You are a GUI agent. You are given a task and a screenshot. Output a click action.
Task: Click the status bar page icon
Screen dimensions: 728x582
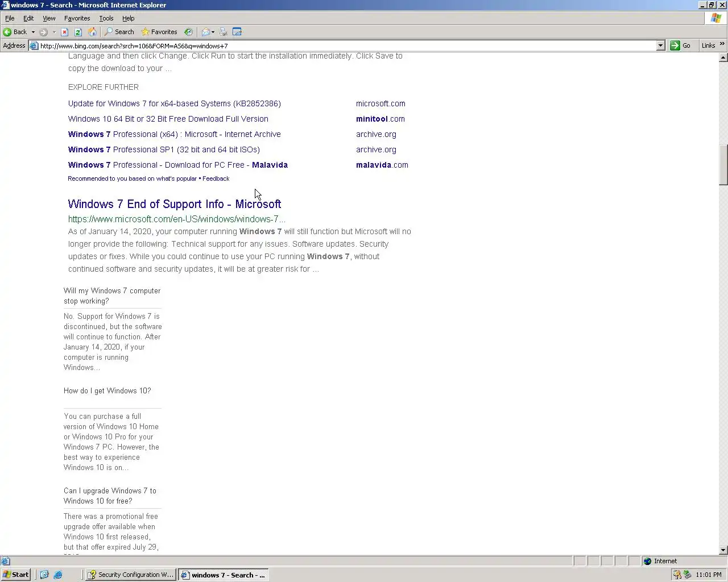5,561
